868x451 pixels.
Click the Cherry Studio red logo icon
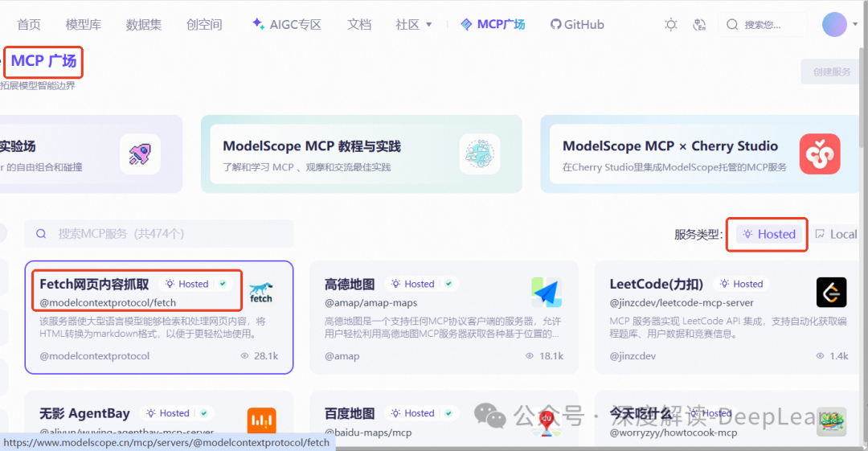tap(820, 154)
